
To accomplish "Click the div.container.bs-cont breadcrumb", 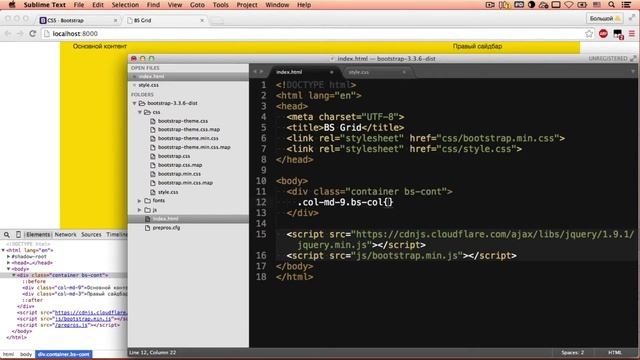I will pos(64,354).
